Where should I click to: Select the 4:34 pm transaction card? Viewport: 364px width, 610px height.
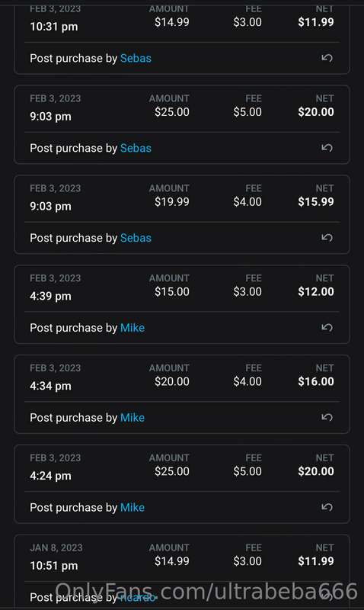[x=182, y=394]
